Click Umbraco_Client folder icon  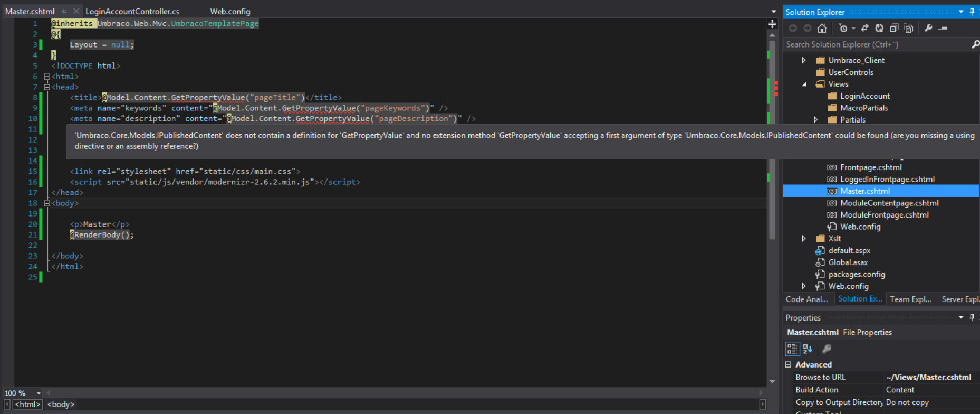click(820, 60)
